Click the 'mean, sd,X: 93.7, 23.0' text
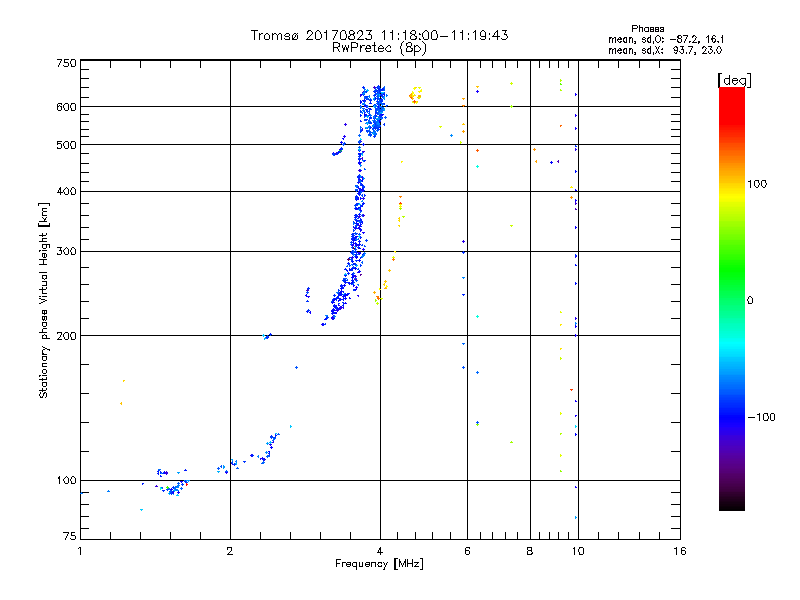 [x=665, y=50]
